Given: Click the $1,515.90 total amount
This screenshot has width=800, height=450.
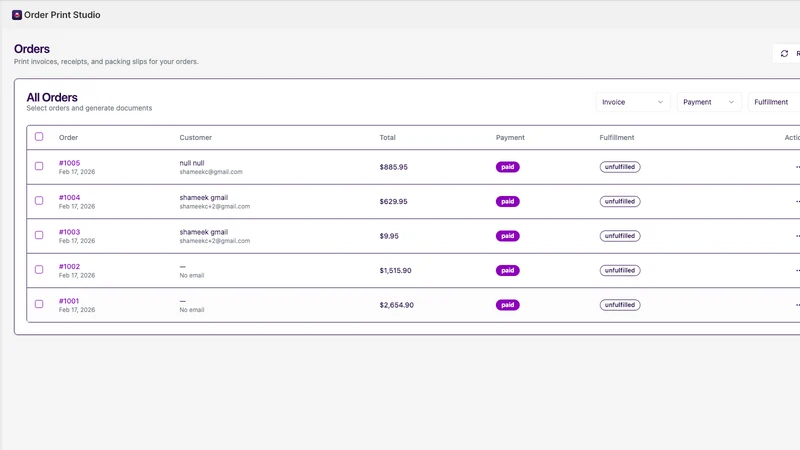Looking at the screenshot, I should [395, 270].
